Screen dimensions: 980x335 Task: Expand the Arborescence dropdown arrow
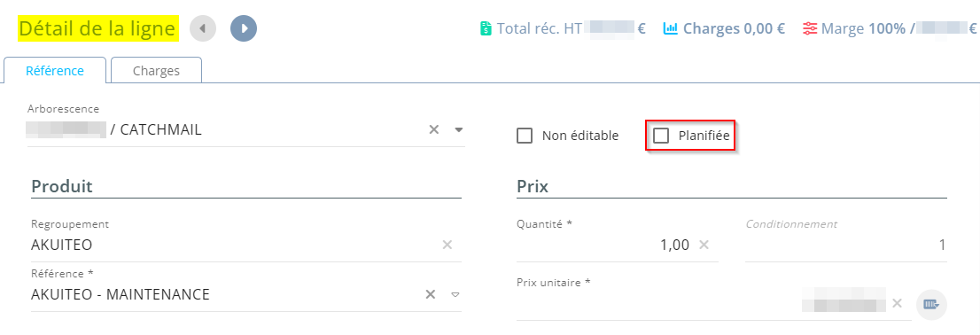tap(458, 130)
